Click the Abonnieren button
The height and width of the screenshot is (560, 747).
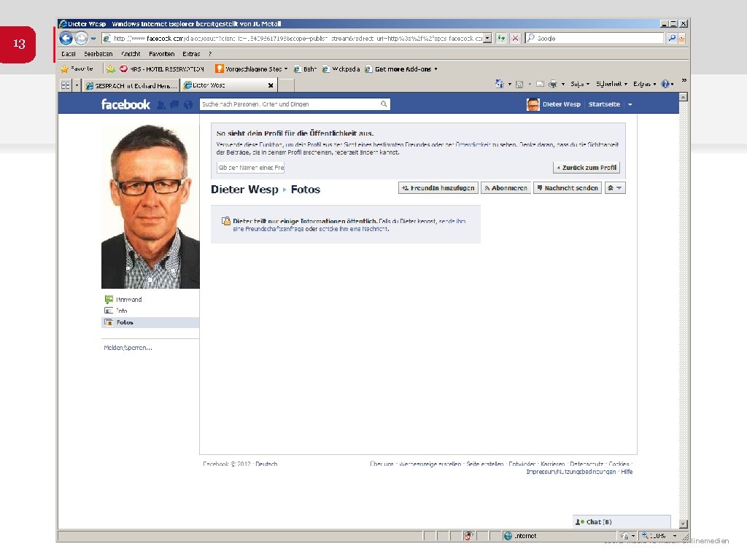[506, 188]
